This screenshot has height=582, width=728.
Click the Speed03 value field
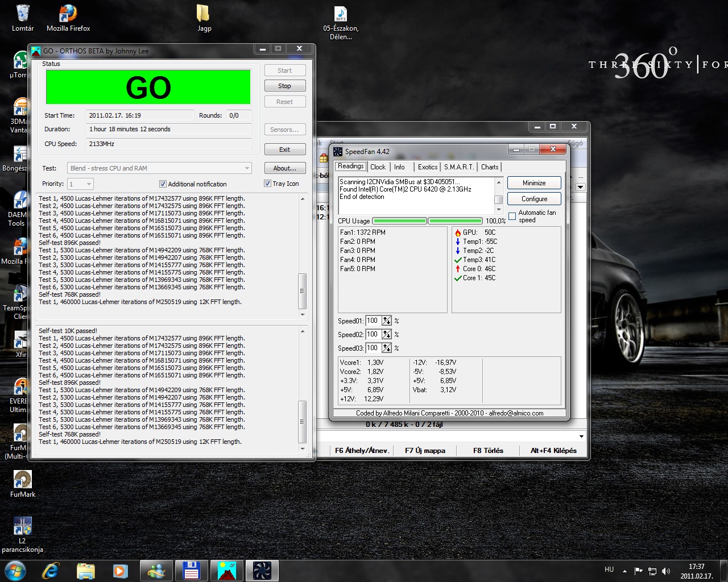click(373, 348)
